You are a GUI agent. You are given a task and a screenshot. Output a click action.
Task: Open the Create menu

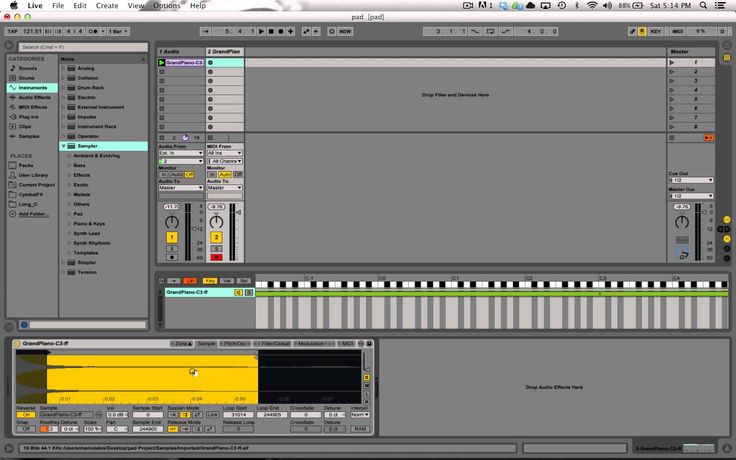point(107,6)
